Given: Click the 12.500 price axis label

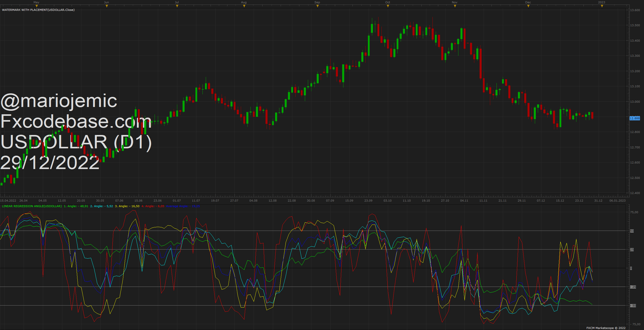Looking at the screenshot, I should click(635, 178).
